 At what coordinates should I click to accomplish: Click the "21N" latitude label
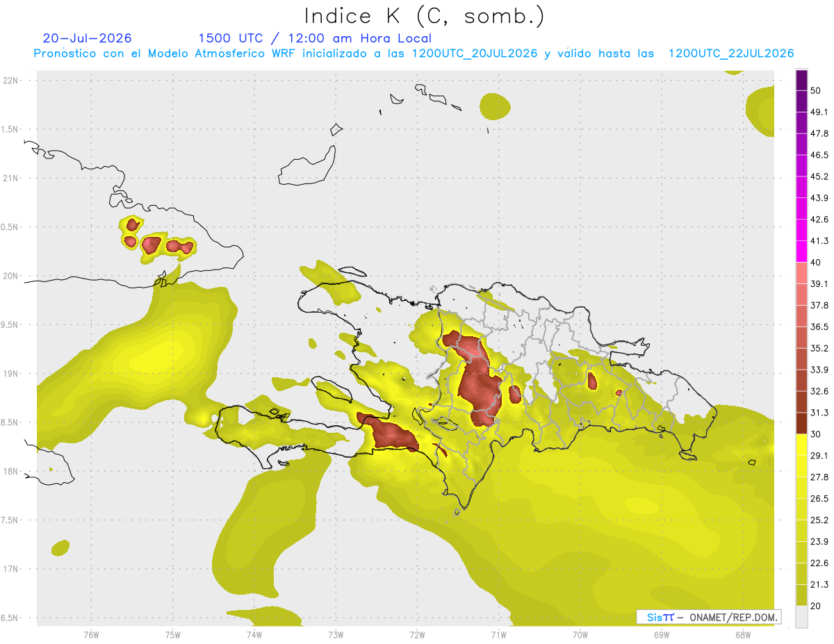point(11,178)
